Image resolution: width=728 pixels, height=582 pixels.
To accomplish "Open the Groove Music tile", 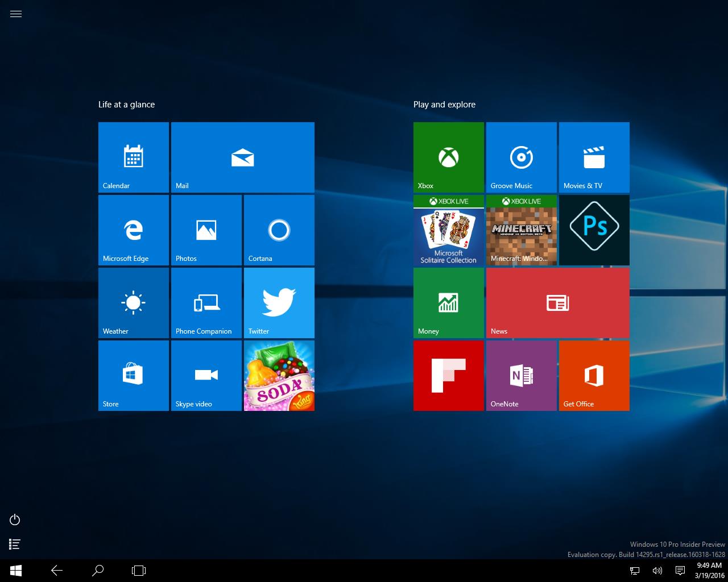I will tap(522, 157).
